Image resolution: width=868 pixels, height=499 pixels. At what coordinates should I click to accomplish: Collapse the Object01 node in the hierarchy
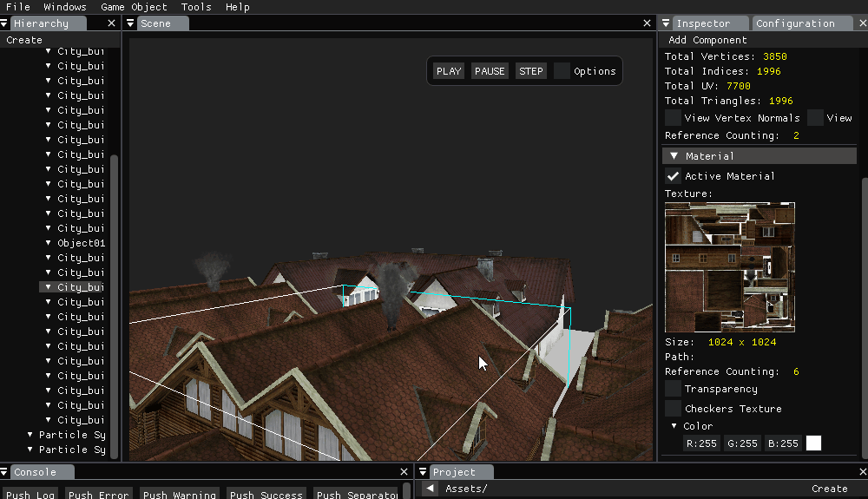(x=49, y=243)
